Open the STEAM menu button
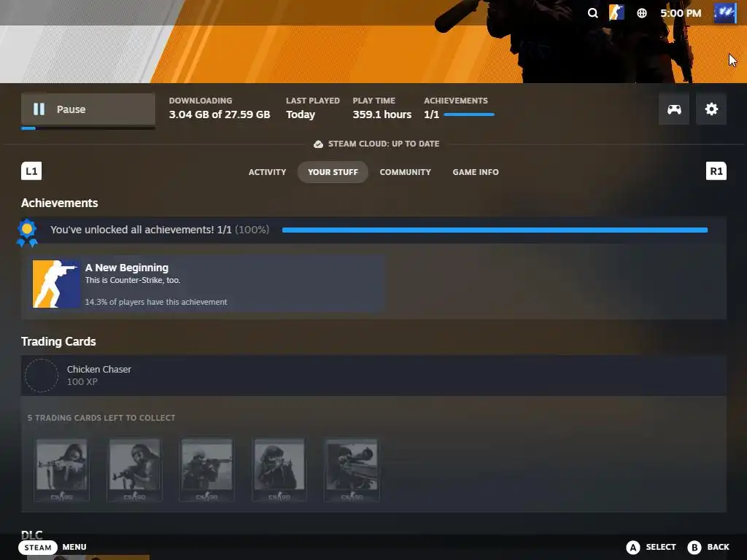 (x=38, y=547)
